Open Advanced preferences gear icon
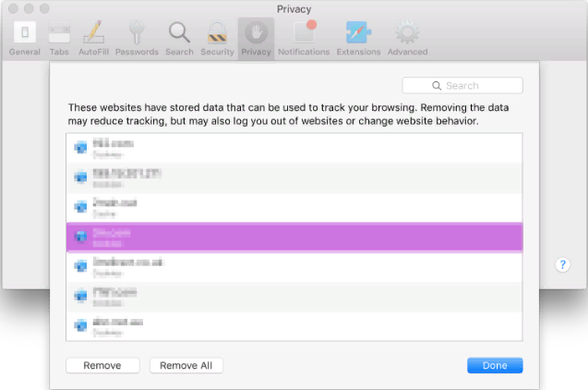The image size is (588, 390). pos(408,38)
